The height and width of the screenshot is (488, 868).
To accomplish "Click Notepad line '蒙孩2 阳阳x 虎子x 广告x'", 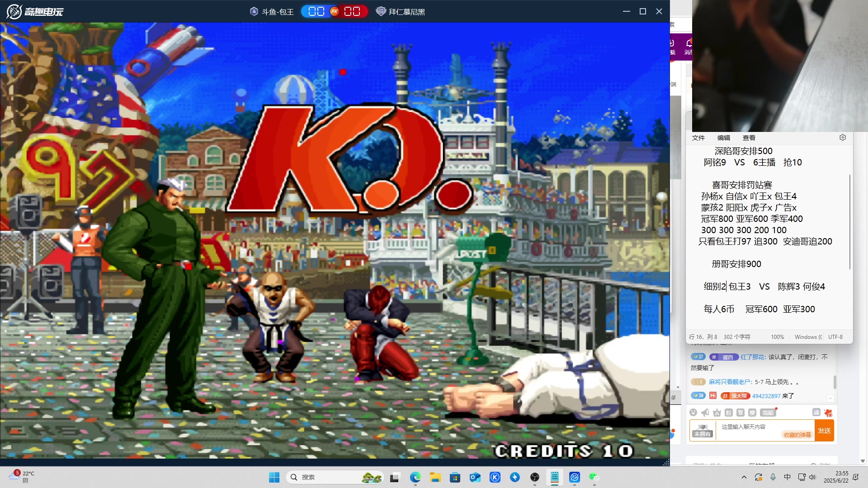I will tap(749, 207).
